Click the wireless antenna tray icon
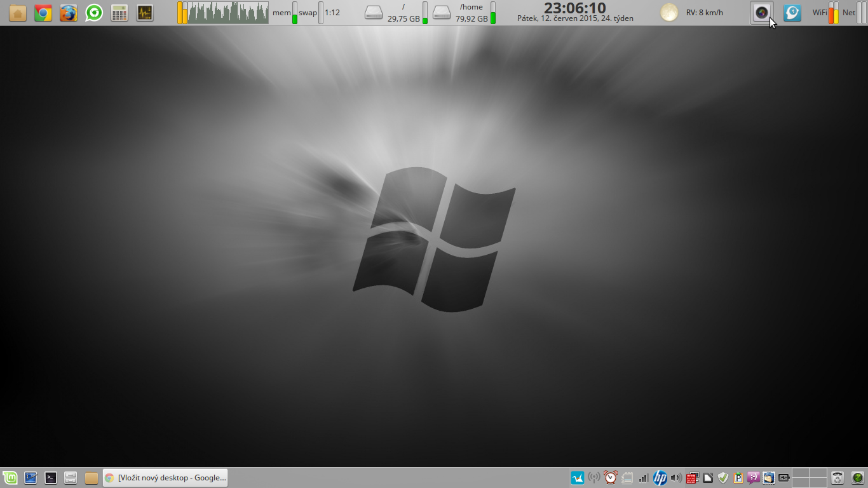868x488 pixels. coord(594,478)
